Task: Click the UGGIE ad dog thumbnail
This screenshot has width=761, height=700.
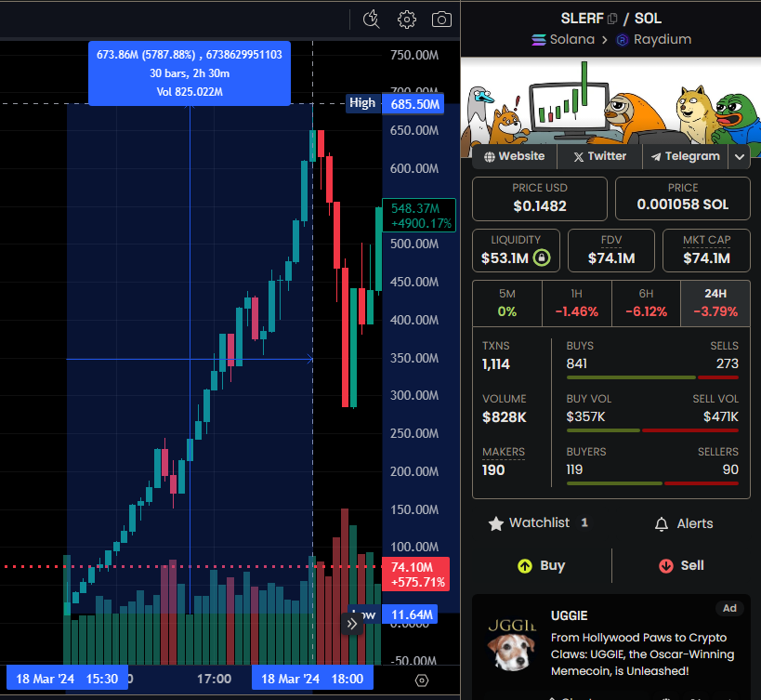Action: click(x=512, y=644)
